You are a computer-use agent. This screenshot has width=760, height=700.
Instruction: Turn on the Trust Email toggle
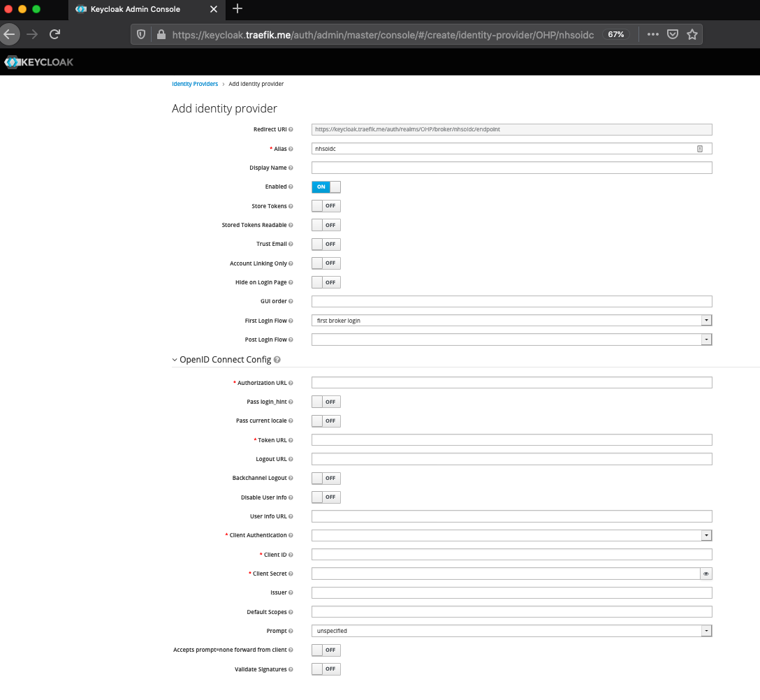coord(326,244)
